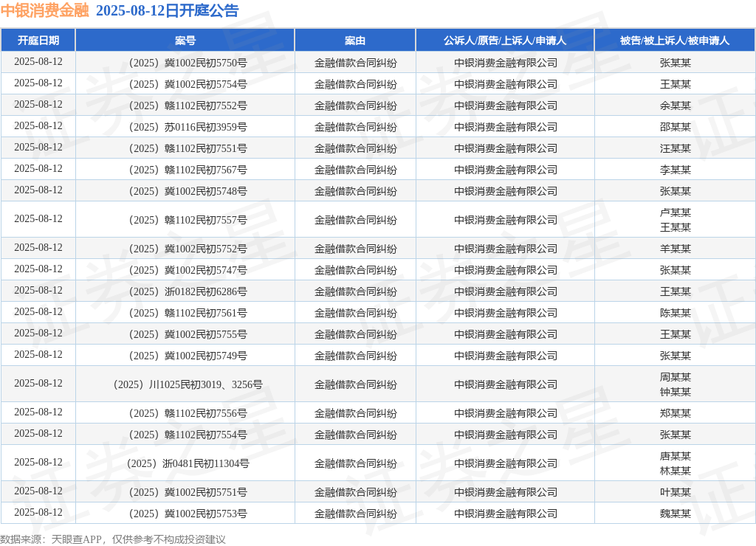Click the 2025-08-12日开庭公告 heading
This screenshot has height=546, width=756.
click(x=168, y=10)
